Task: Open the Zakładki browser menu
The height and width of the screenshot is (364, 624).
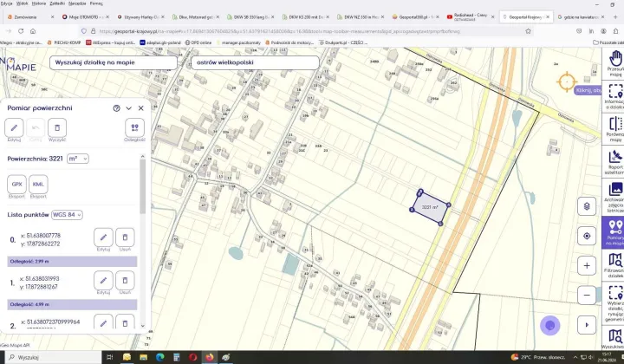Action: pos(56,3)
